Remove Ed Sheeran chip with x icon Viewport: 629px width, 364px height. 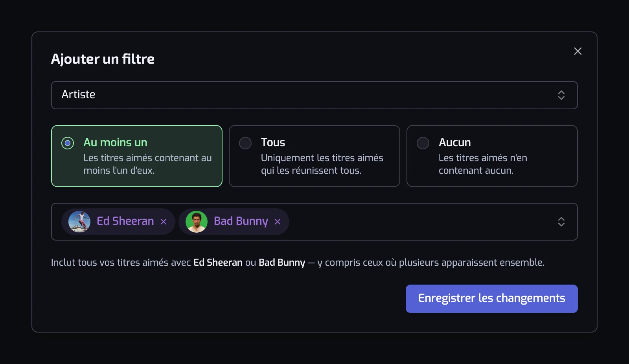[164, 222]
